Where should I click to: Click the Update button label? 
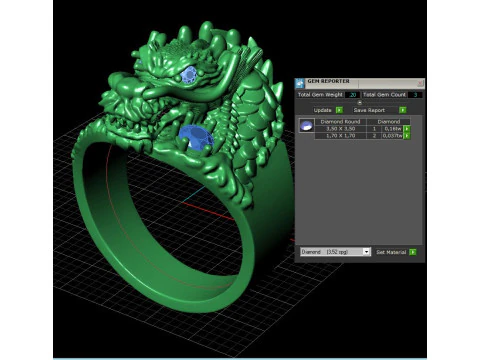(x=322, y=110)
